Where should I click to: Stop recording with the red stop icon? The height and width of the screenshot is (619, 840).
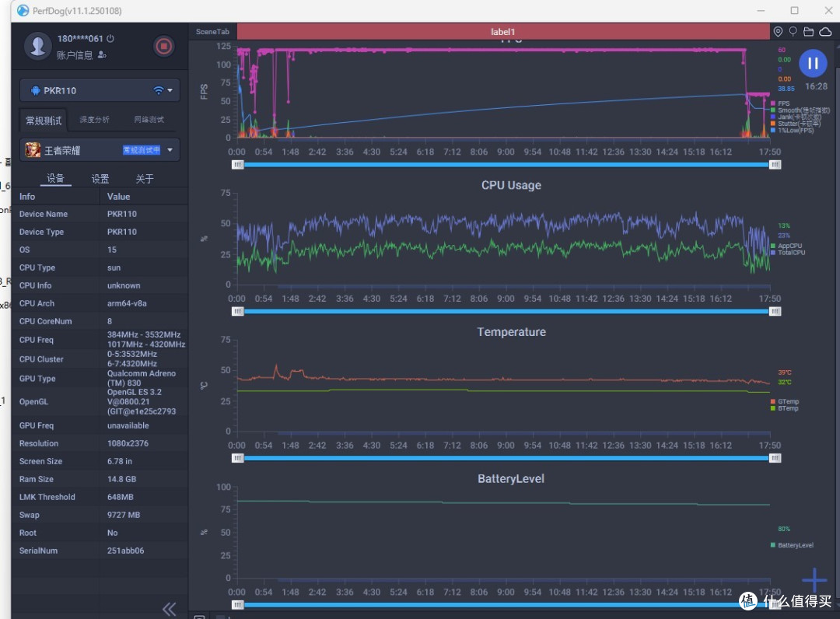click(163, 46)
